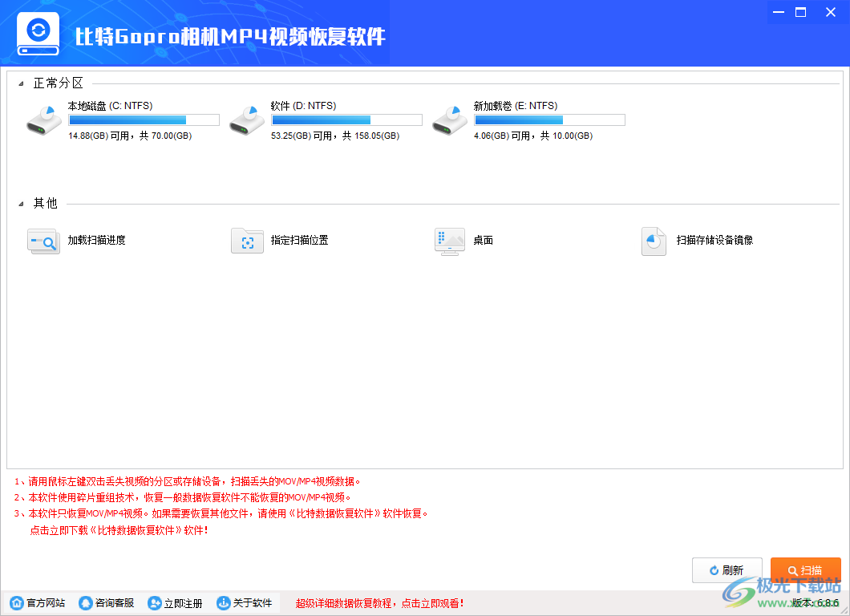Click the 桌面 label
Screen dimensions: 850x616
[x=483, y=240]
